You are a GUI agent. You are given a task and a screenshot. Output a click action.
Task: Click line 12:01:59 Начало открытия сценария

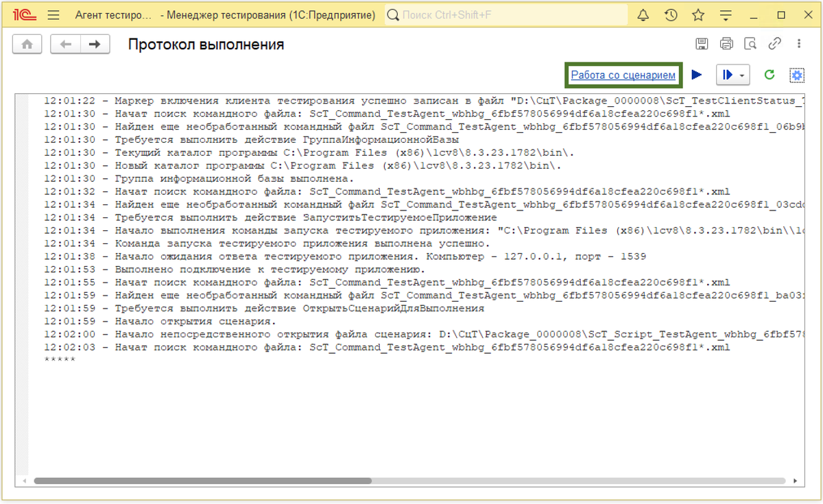pos(160,321)
